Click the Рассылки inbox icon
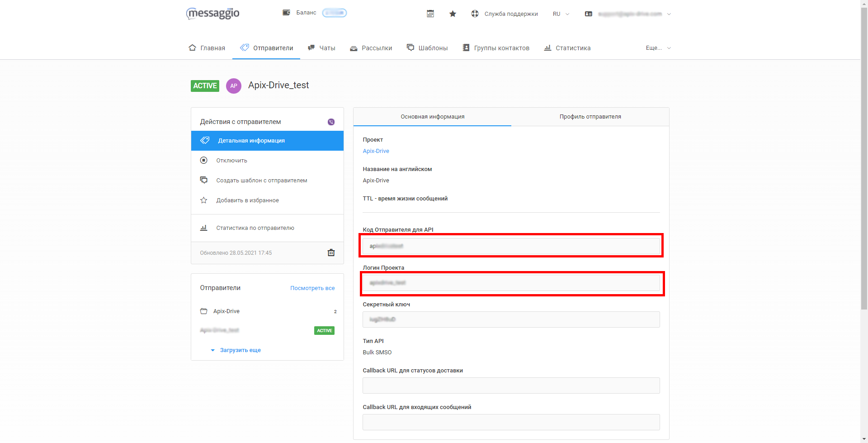 pyautogui.click(x=354, y=48)
